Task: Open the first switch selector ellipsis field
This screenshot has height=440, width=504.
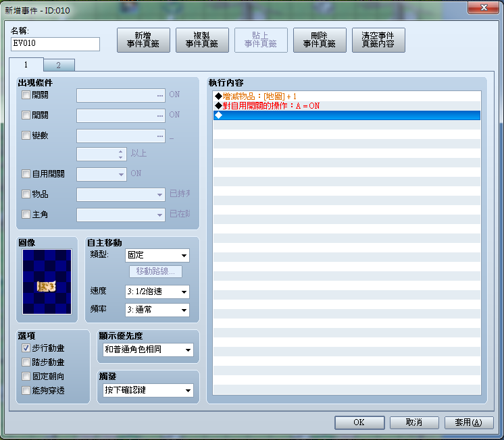Action: (x=121, y=96)
